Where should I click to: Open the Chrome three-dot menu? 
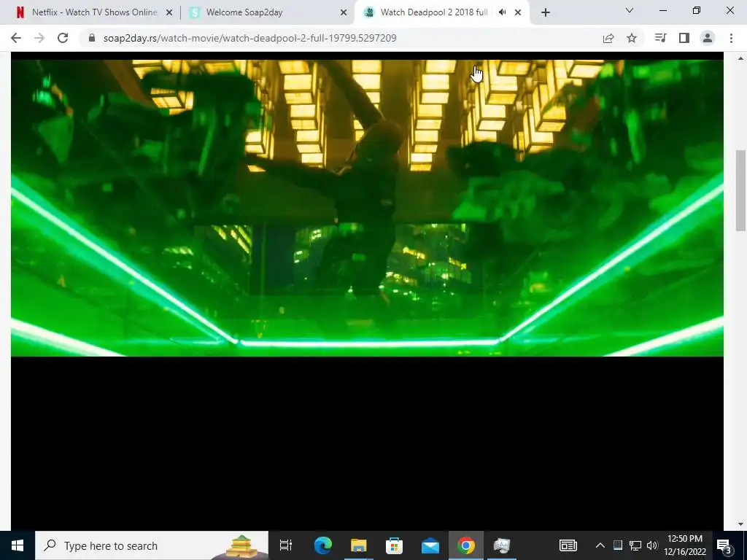click(731, 38)
